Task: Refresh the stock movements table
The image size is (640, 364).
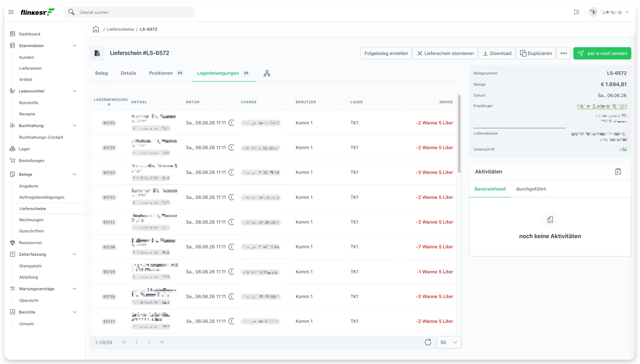Action: tap(428, 342)
